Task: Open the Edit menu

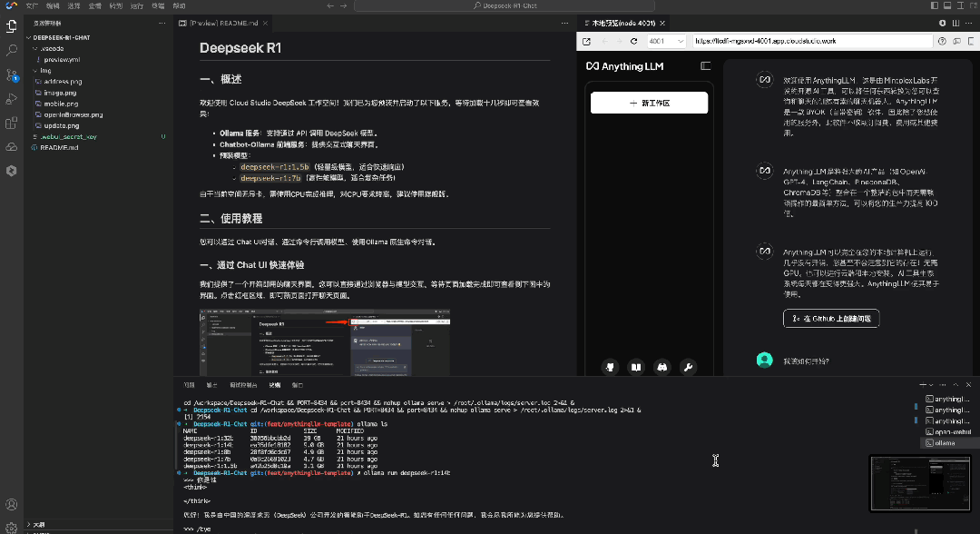Action: [53, 5]
